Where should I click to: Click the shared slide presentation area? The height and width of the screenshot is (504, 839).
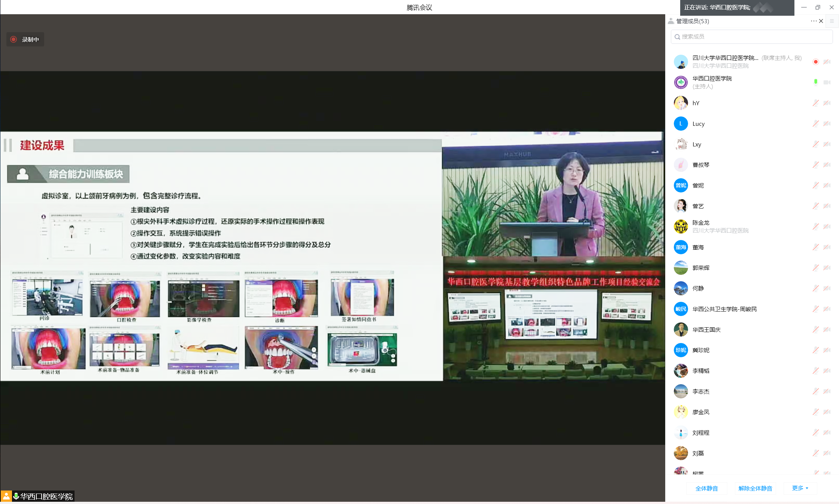(221, 256)
